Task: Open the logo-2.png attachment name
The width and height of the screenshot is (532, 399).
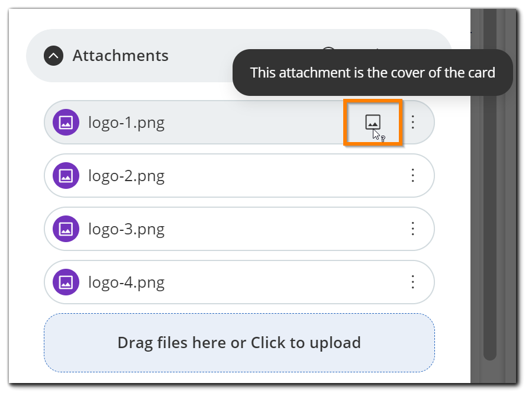Action: [x=126, y=176]
